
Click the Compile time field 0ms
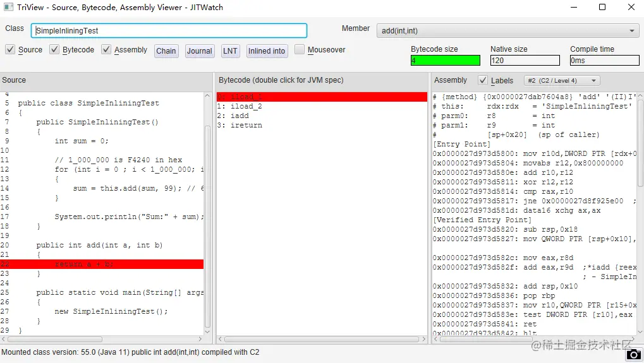(x=605, y=61)
